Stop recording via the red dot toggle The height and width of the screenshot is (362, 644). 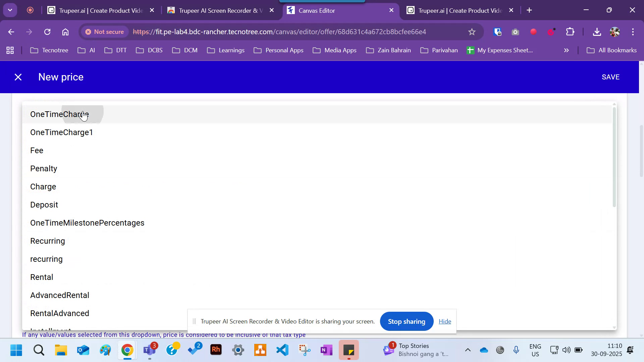click(x=533, y=32)
